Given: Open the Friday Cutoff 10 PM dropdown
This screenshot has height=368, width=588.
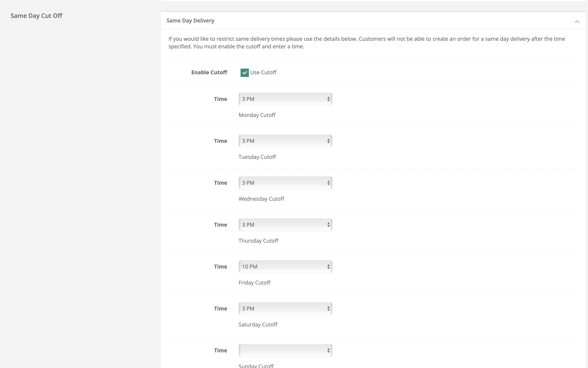Looking at the screenshot, I should pyautogui.click(x=285, y=266).
